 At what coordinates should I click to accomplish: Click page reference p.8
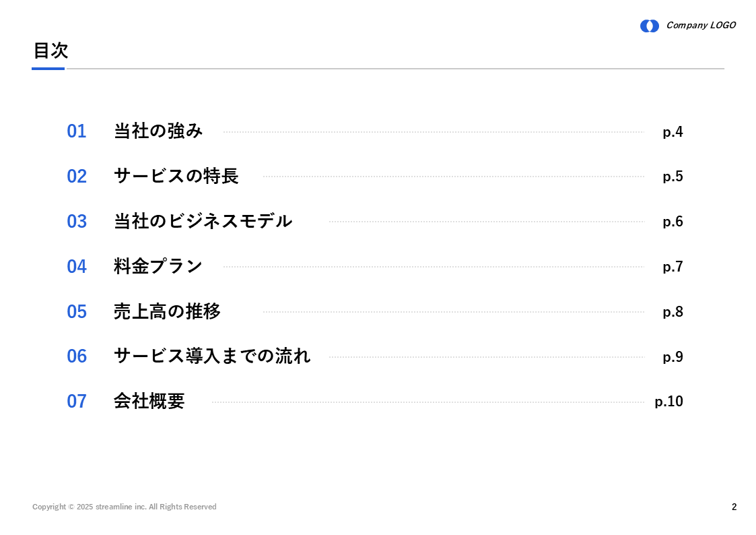[x=673, y=312]
